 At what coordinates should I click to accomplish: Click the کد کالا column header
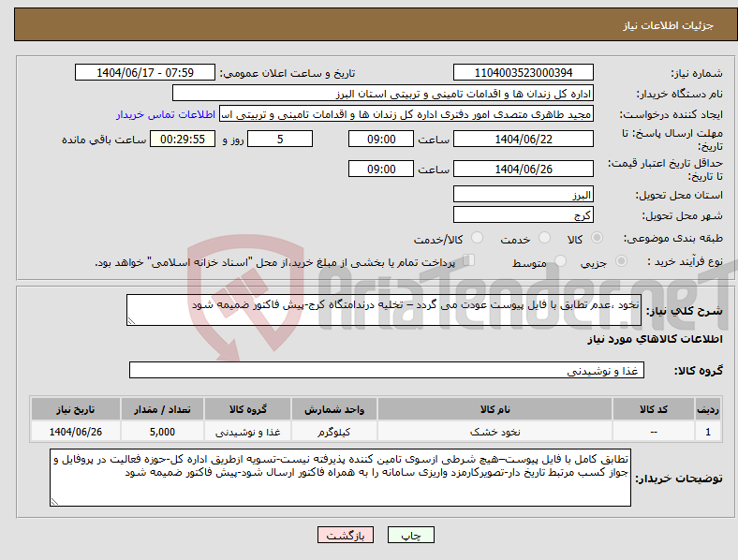click(654, 409)
